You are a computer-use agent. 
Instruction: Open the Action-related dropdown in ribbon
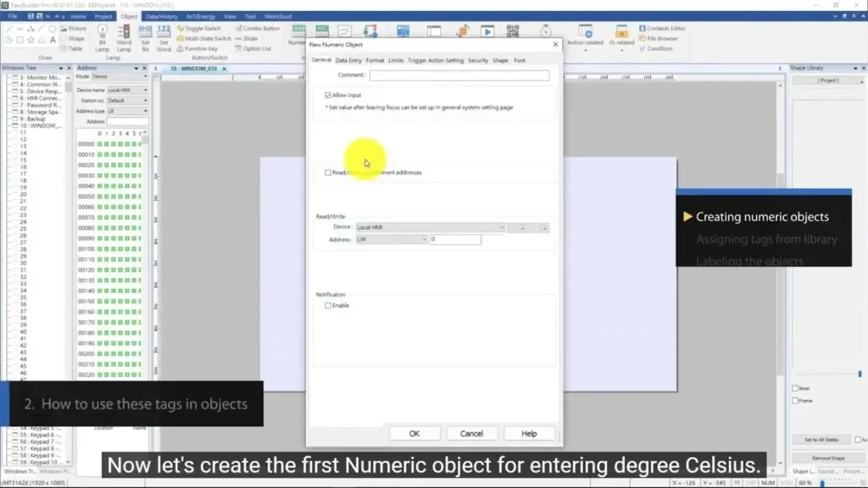click(x=586, y=44)
